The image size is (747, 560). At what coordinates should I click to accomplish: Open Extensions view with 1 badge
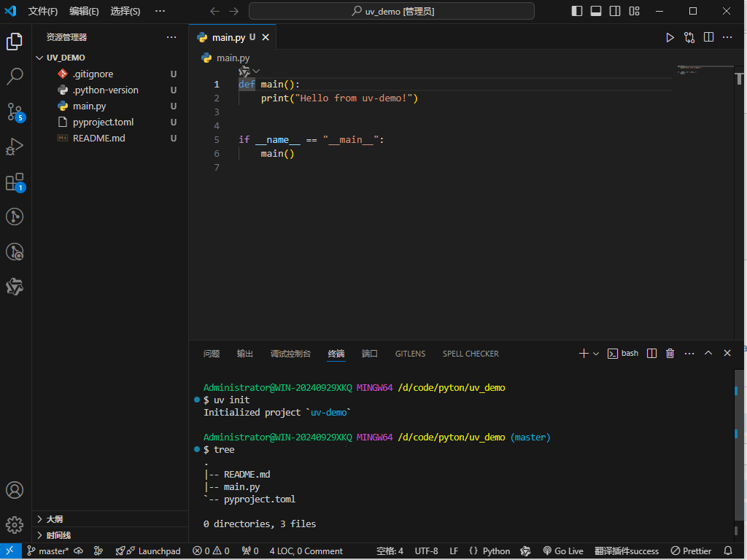(x=15, y=182)
